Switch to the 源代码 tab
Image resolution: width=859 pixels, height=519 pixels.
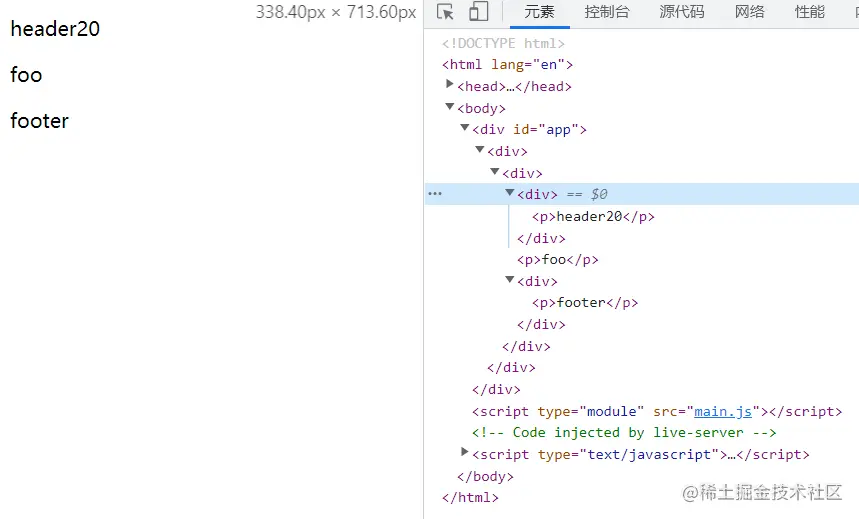(682, 12)
